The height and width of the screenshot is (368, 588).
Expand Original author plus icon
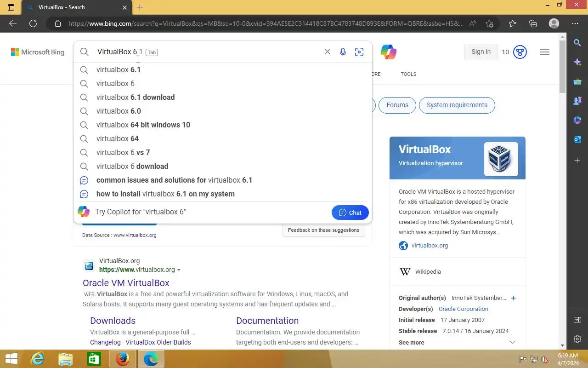pos(514,298)
